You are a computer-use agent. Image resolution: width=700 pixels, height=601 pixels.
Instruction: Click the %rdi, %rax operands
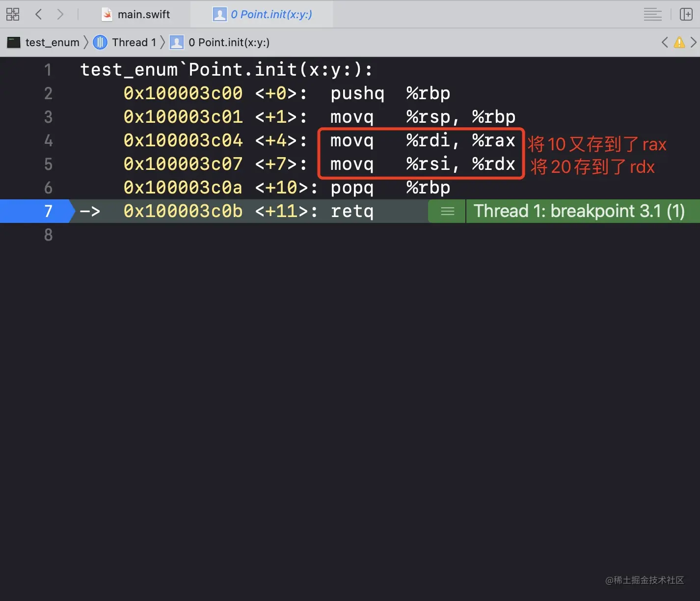pos(461,140)
